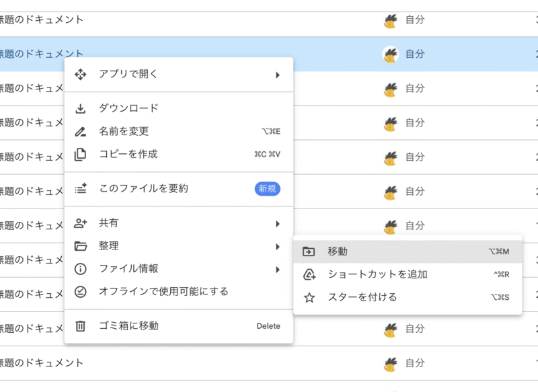The width and height of the screenshot is (538, 392).
Task: Click the copy pages icon for コピーを作成
Action: pyautogui.click(x=80, y=155)
